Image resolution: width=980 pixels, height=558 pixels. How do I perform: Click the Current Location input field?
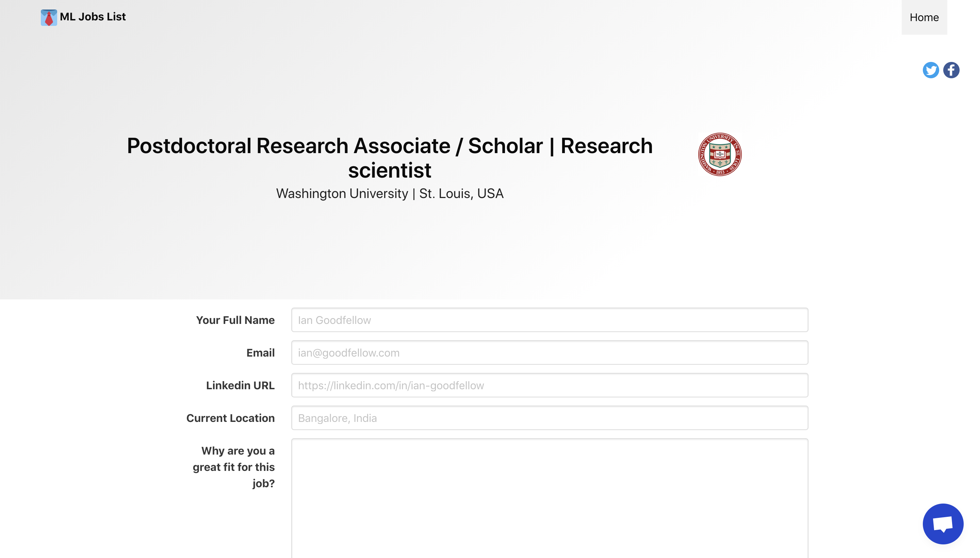pos(550,418)
